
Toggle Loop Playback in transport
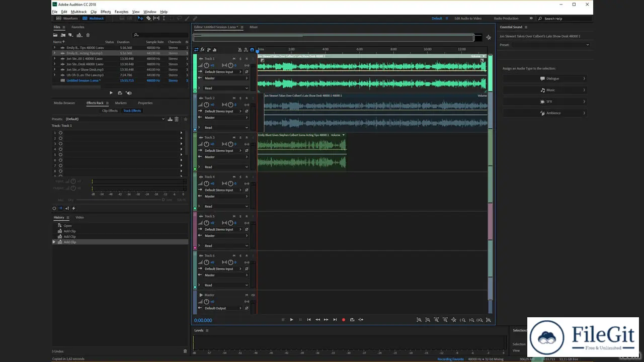click(352, 320)
